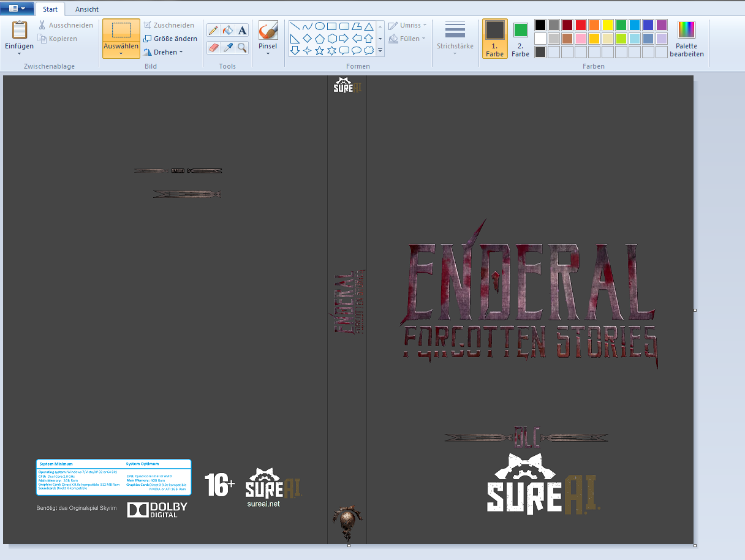The image size is (745, 560).
Task: Switch to the Ansicht tab
Action: point(86,9)
